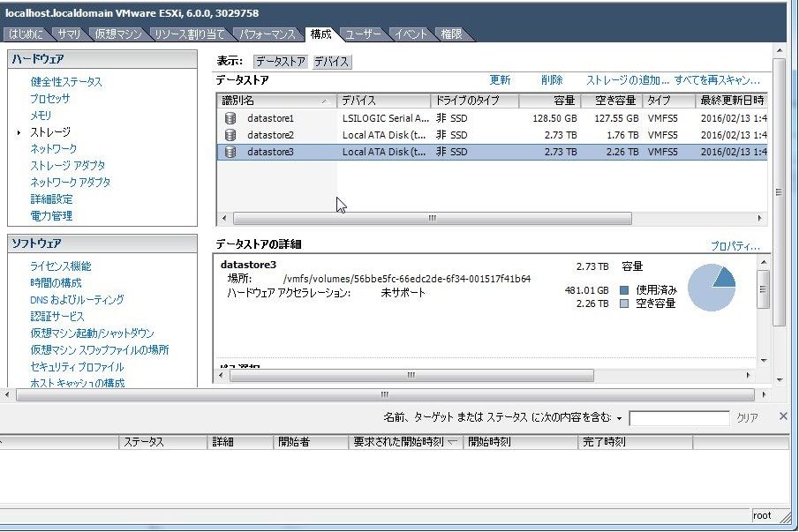The width and height of the screenshot is (799, 532).
Task: Click datastore table horizontal scrollbar thumb
Action: 432,219
